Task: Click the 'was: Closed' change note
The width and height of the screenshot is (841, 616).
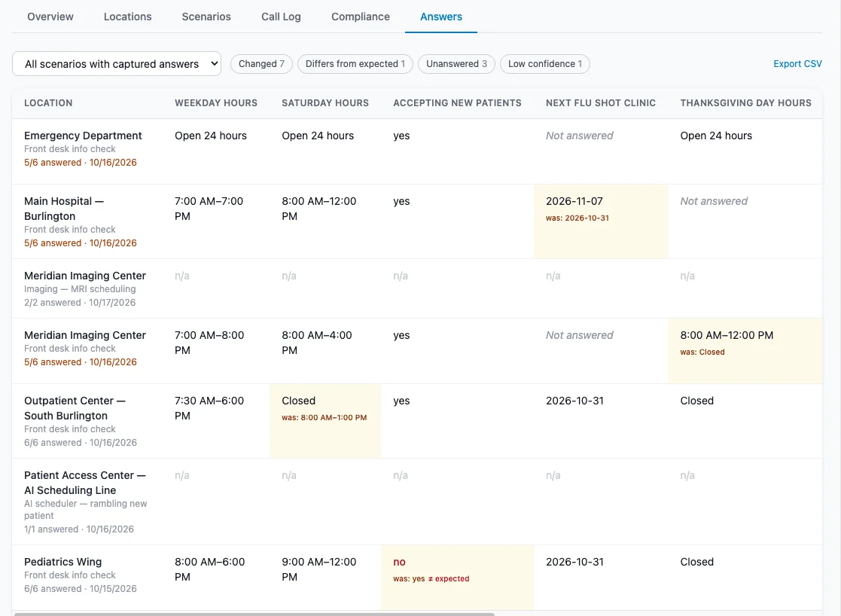Action: point(702,352)
